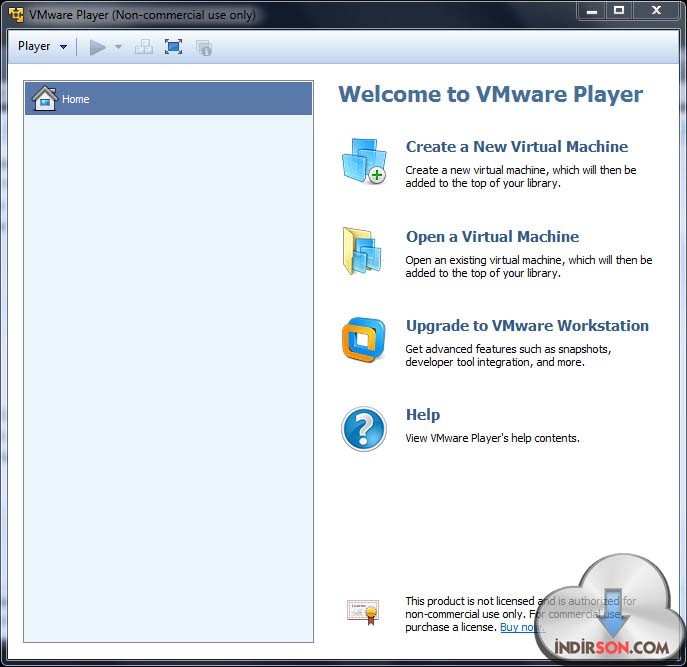Image resolution: width=687 pixels, height=667 pixels.
Task: Click the Buy now link
Action: tap(522, 627)
